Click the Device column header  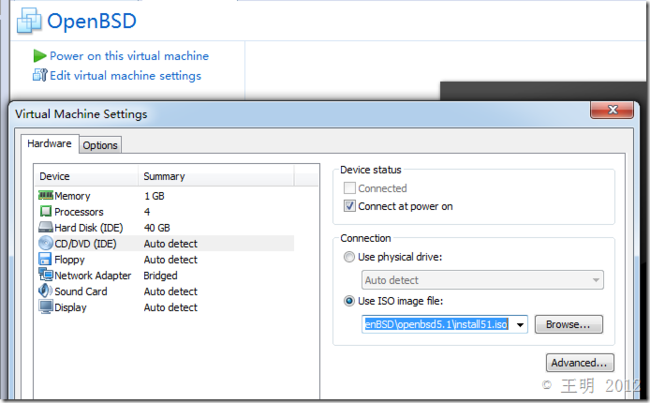tap(87, 176)
